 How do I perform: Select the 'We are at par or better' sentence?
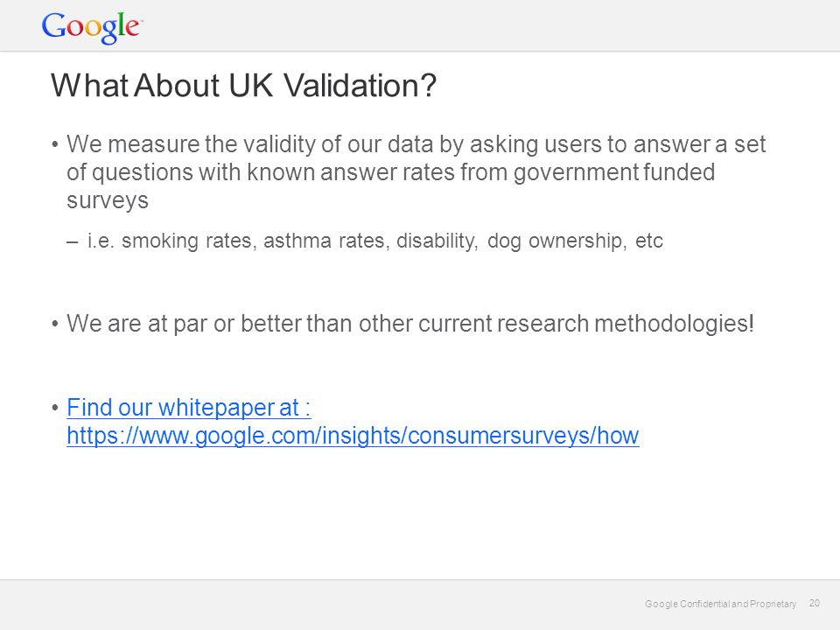(x=410, y=324)
